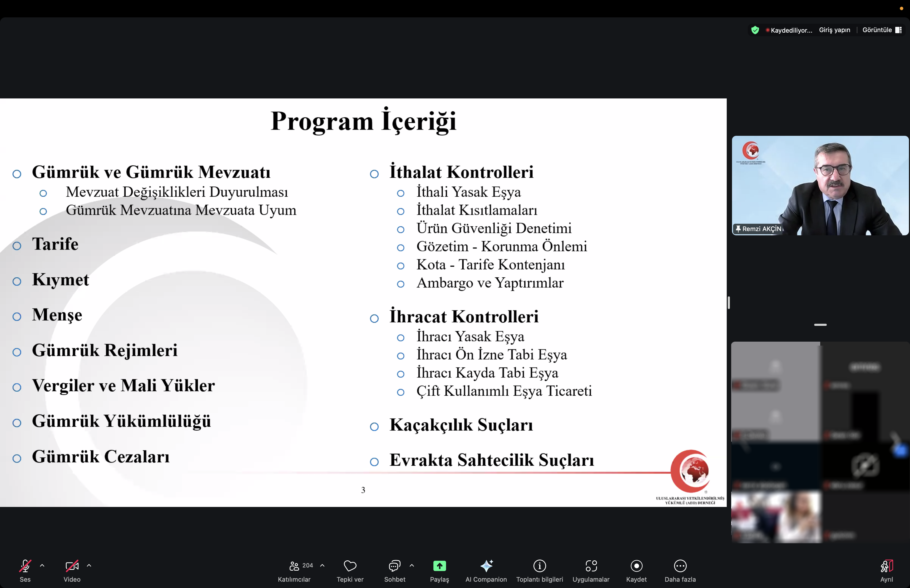Expand audio options arrow beside Ses
Screen dimensions: 910x588
pyautogui.click(x=42, y=565)
